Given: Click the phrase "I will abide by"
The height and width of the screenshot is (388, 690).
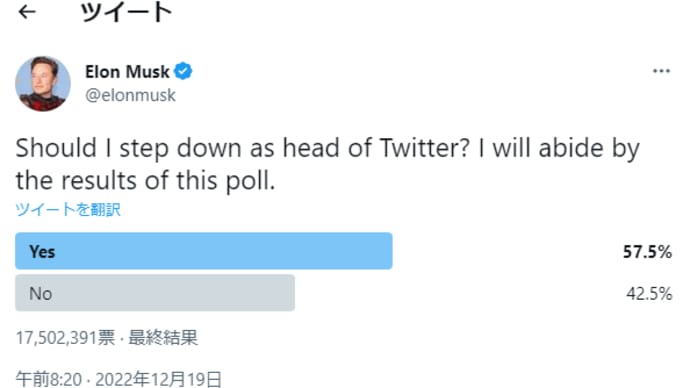Looking at the screenshot, I should click(559, 148).
